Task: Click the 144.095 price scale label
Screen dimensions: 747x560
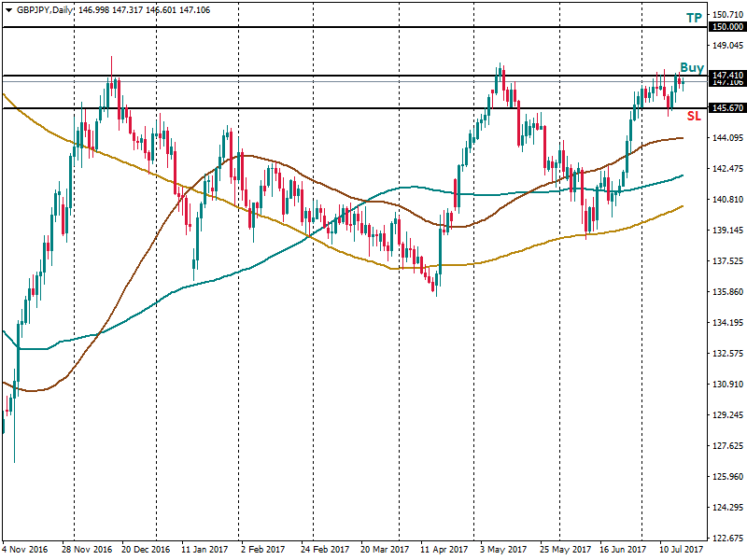Action: pyautogui.click(x=727, y=138)
